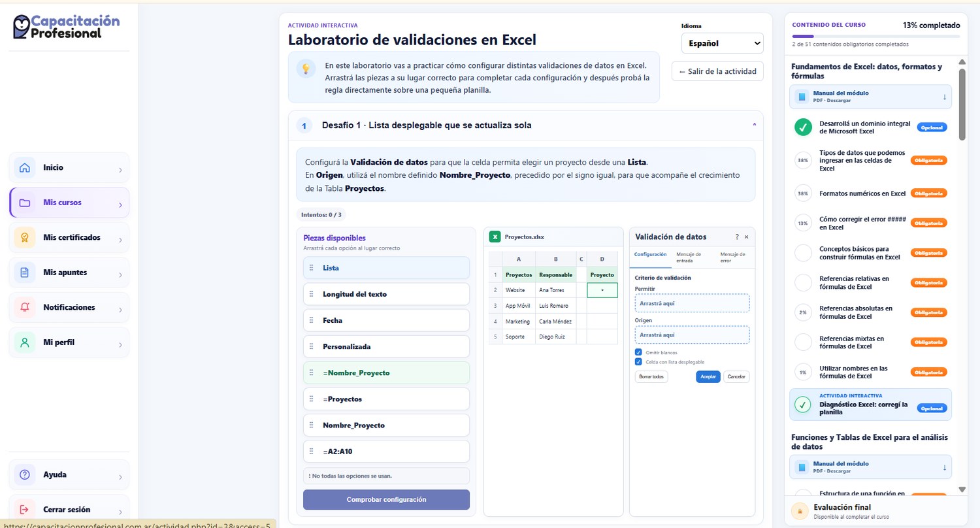This screenshot has height=528, width=980.
Task: Click the Ayuda question mark icon
Action: coord(25,474)
